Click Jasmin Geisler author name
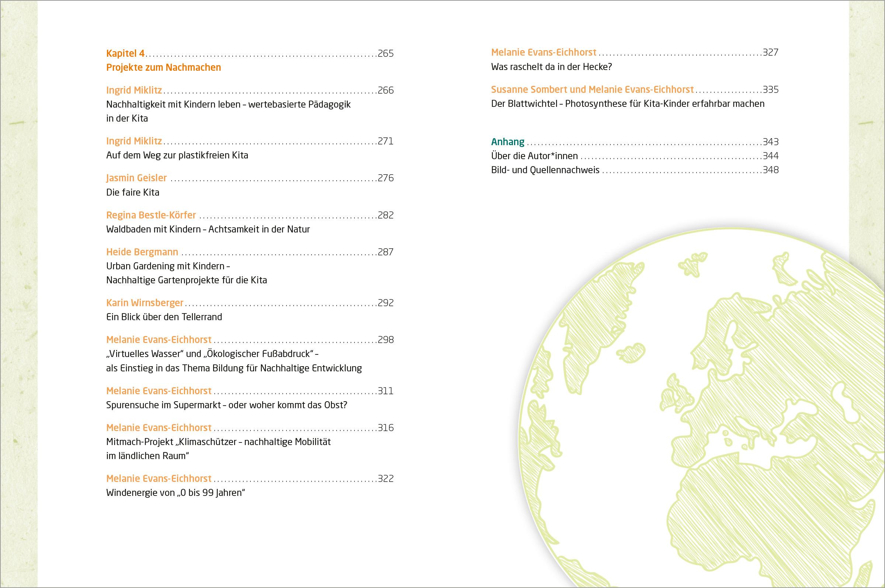Image resolution: width=885 pixels, height=588 pixels. [136, 178]
